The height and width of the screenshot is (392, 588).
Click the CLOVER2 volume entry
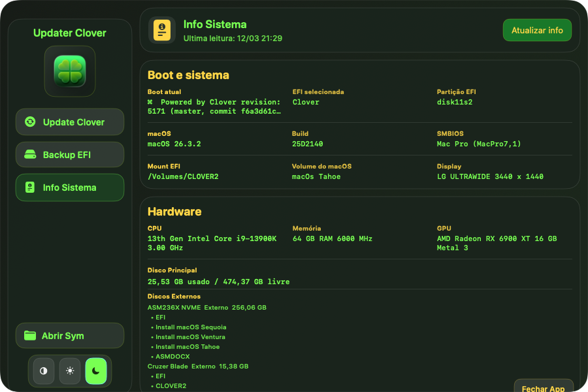click(171, 385)
